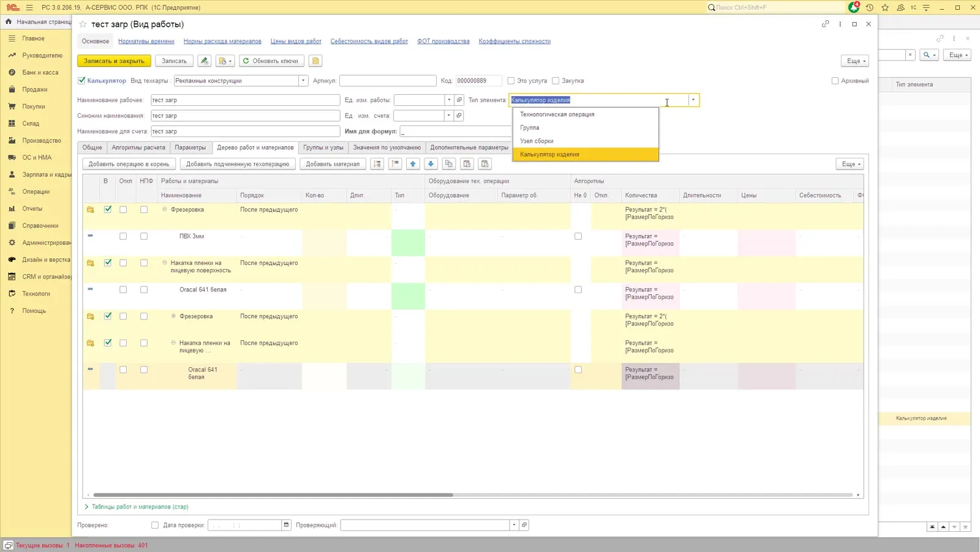Enable the Это услуга checkbox

coord(511,81)
